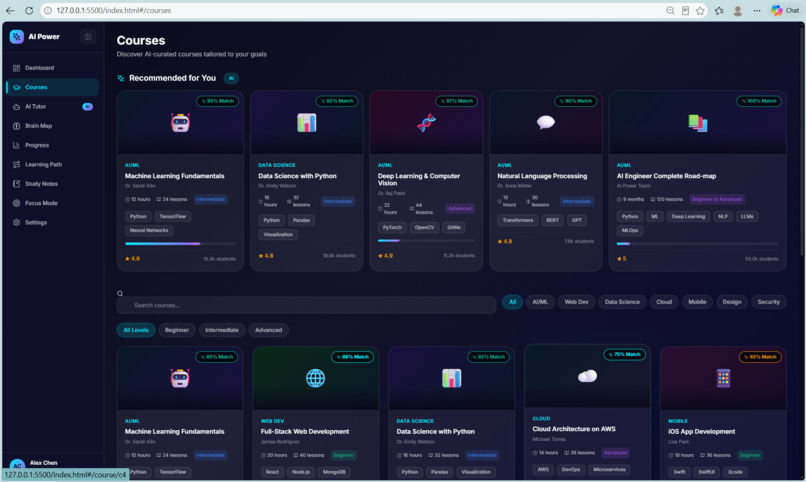Click the AI Power logo icon
This screenshot has width=806, height=482.
tap(16, 36)
